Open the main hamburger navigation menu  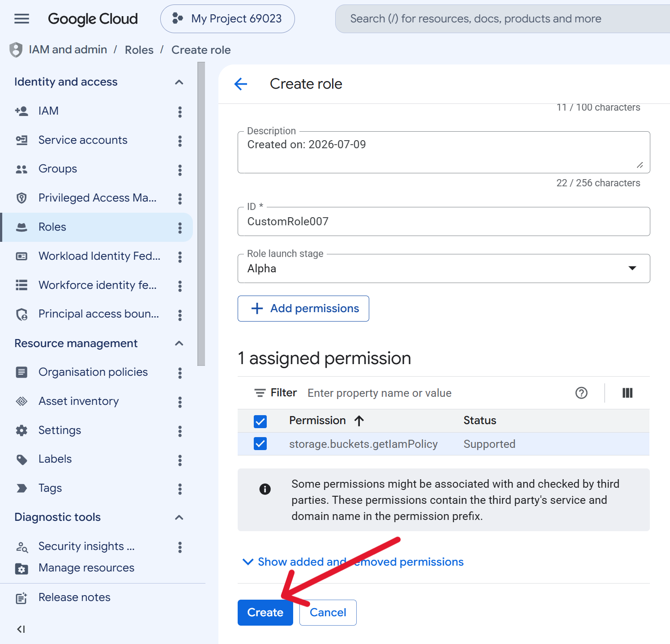point(21,19)
